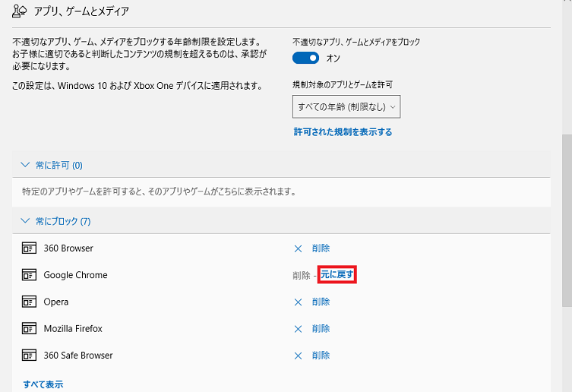Click the すべて表示 link
This screenshot has height=392, width=572.
coord(43,384)
